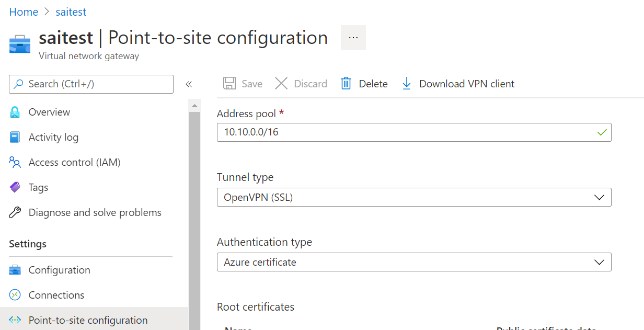Click sidebar scrollbar up arrow

pyautogui.click(x=194, y=105)
